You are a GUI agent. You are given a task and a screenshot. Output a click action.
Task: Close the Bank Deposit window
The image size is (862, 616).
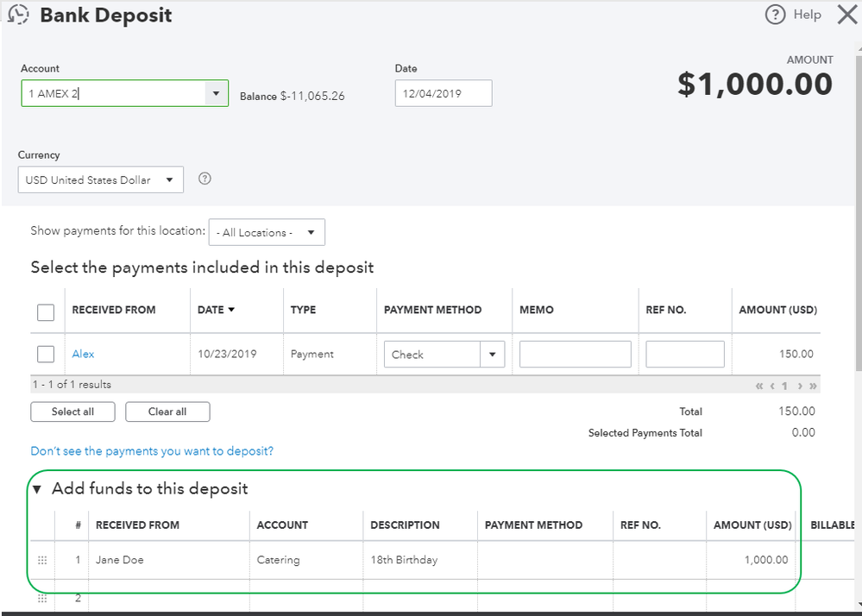(x=846, y=15)
